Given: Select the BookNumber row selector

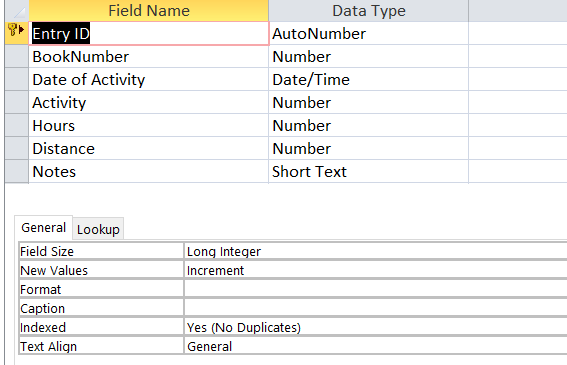Looking at the screenshot, I should click(17, 57).
